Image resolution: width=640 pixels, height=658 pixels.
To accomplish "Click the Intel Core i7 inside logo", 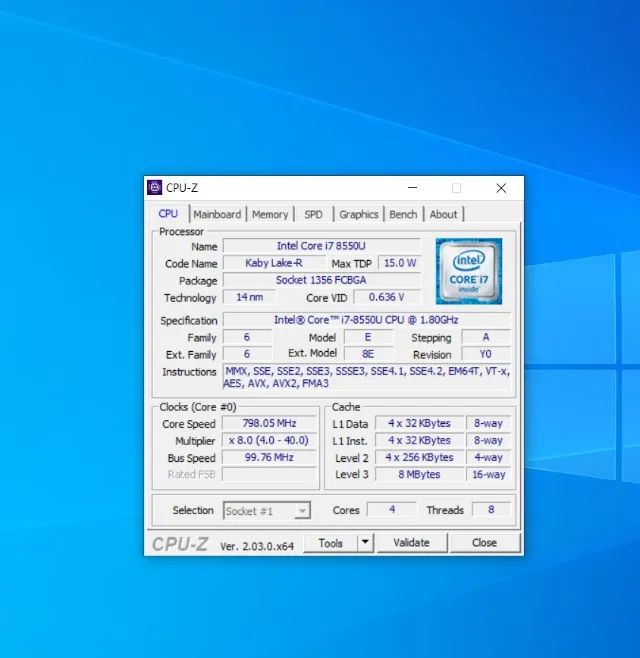I will tap(469, 271).
